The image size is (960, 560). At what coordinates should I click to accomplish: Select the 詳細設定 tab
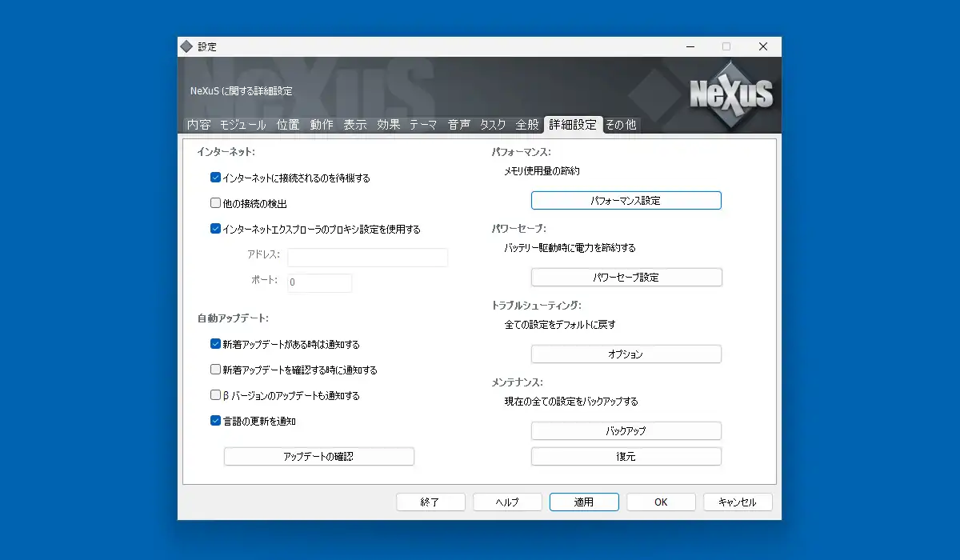(573, 125)
